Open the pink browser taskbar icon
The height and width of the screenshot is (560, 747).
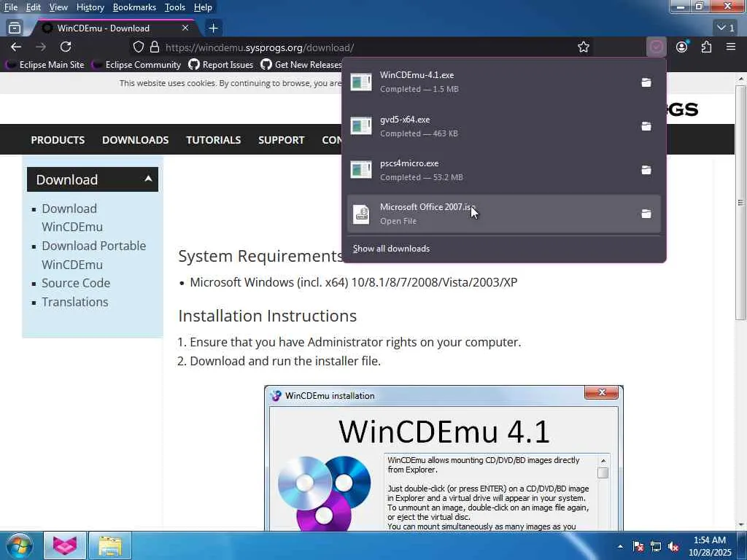65,545
